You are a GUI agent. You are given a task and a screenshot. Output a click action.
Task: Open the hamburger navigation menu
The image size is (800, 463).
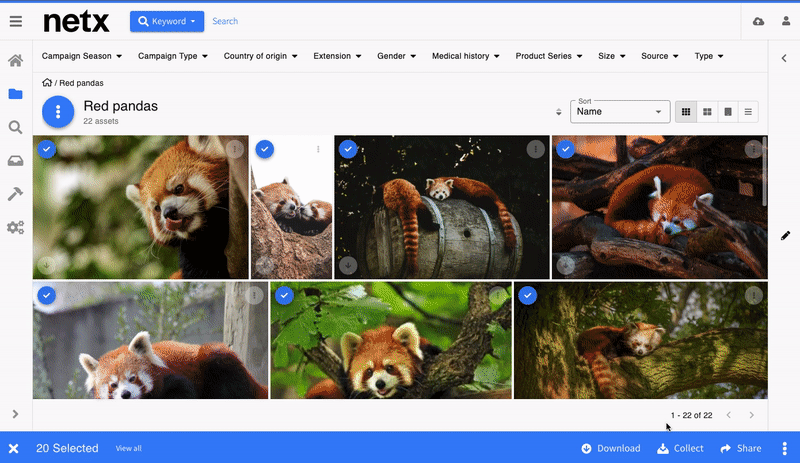coord(16,21)
